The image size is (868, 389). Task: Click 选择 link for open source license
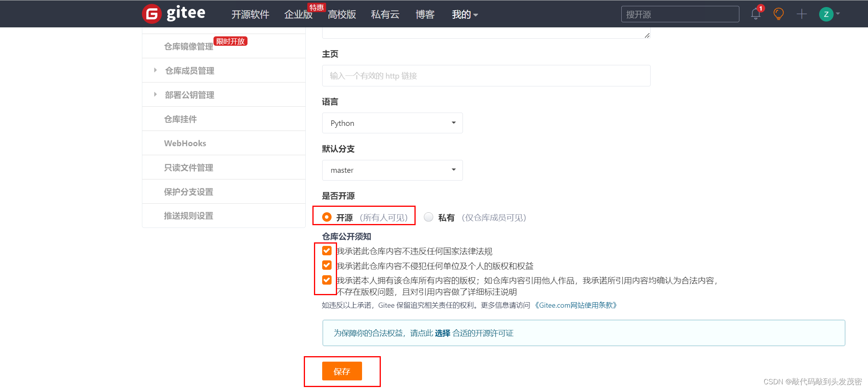pos(443,333)
